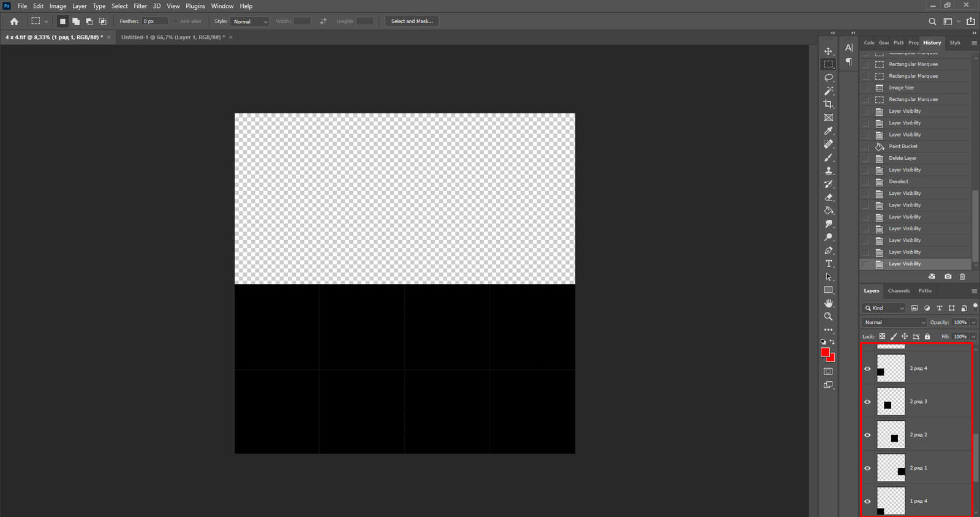Enable pixel layer filter
Screen dimensions: 980x517
914,308
